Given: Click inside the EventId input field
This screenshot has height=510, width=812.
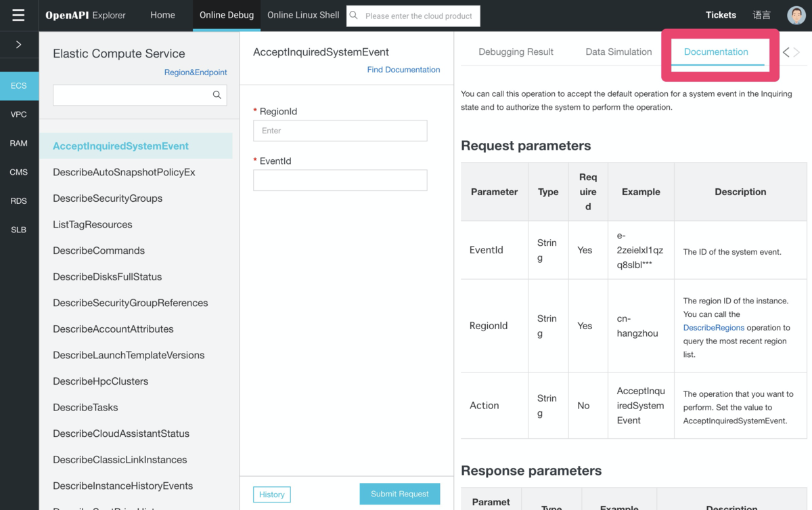Looking at the screenshot, I should (x=340, y=180).
